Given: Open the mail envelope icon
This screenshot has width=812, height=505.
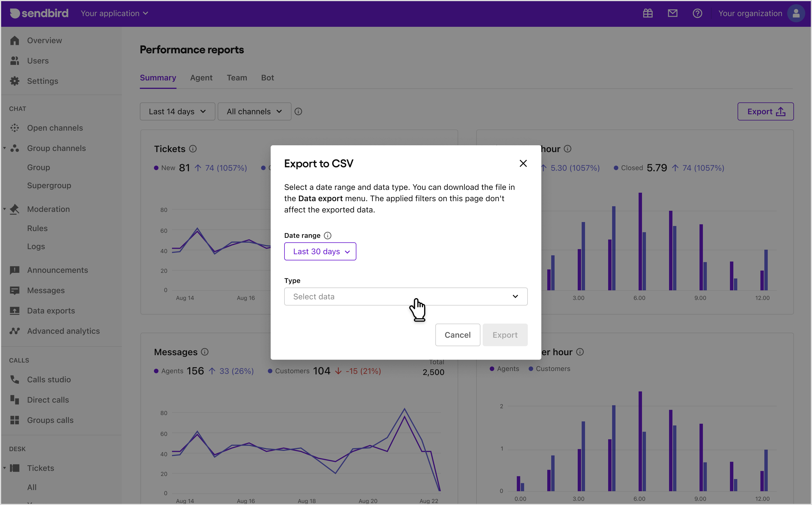Looking at the screenshot, I should 672,13.
